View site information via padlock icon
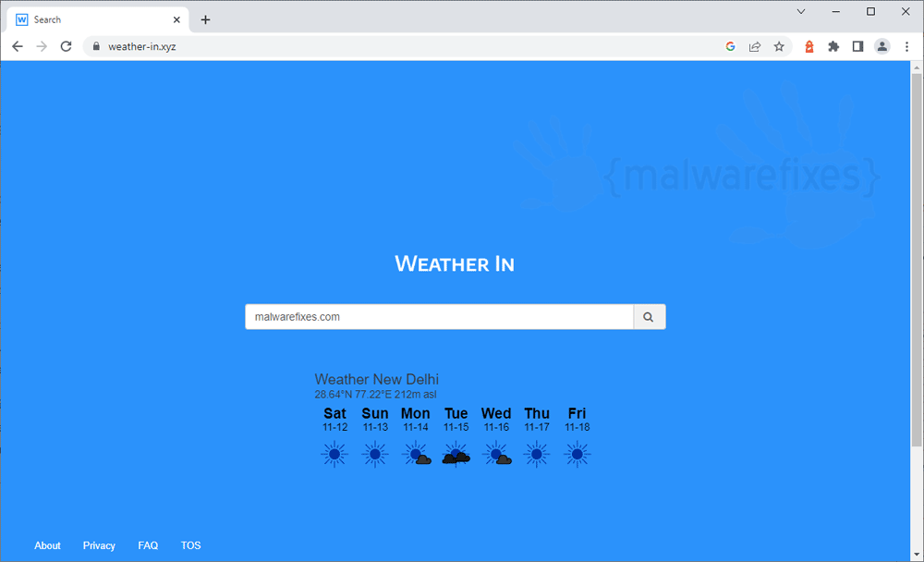Image resolution: width=924 pixels, height=562 pixels. [x=96, y=46]
